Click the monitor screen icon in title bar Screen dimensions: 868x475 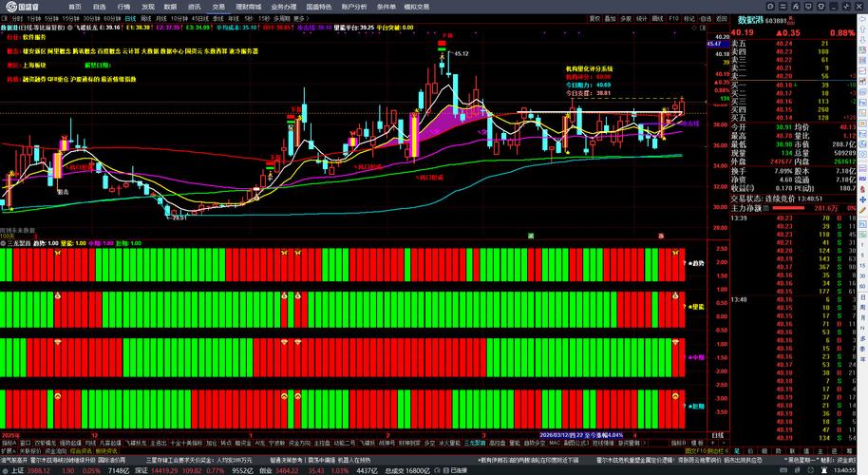click(x=808, y=7)
